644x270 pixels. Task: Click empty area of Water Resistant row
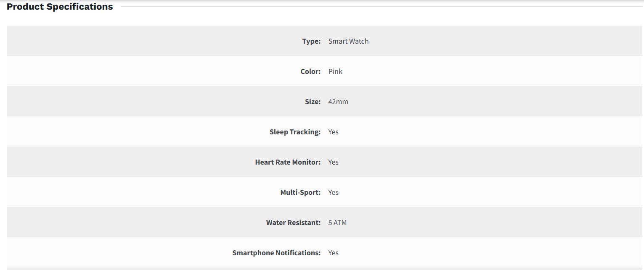pyautogui.click(x=505, y=223)
